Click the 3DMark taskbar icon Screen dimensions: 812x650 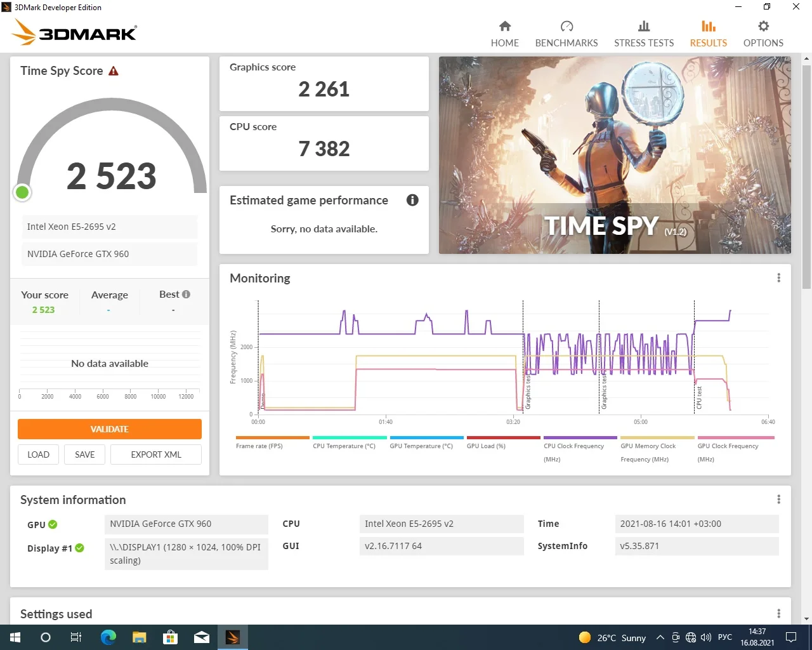[232, 637]
